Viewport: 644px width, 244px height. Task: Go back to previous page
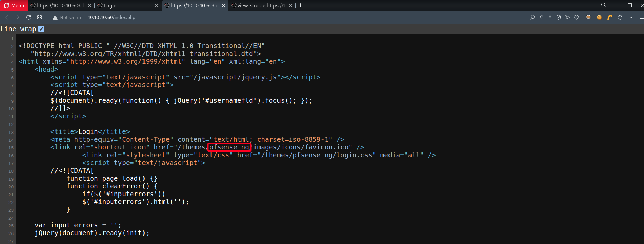point(7,17)
